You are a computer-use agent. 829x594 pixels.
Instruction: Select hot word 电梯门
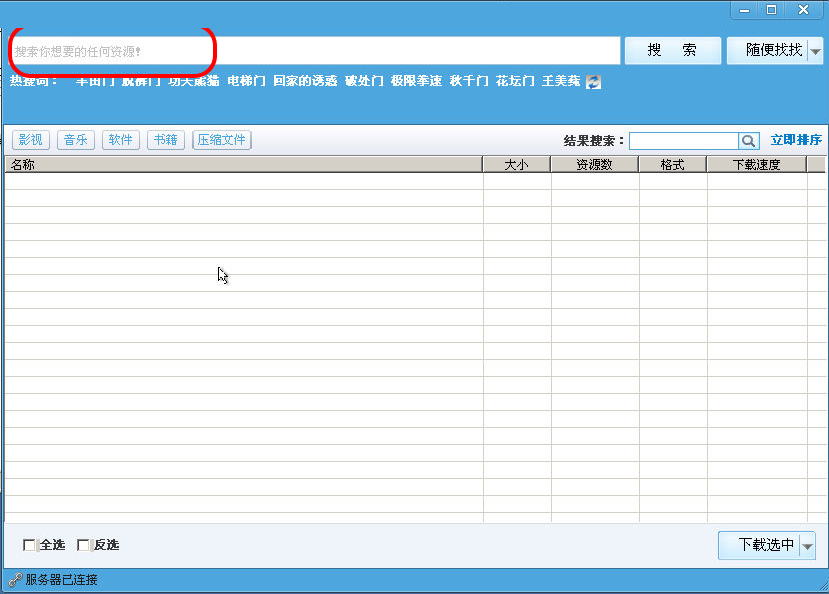click(x=246, y=81)
